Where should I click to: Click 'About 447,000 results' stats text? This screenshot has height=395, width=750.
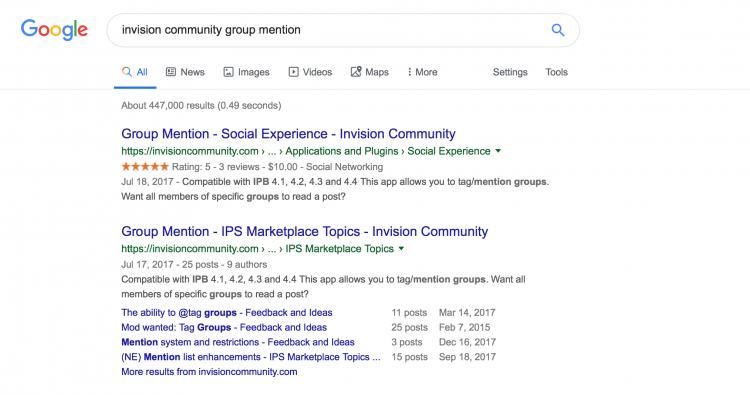201,106
